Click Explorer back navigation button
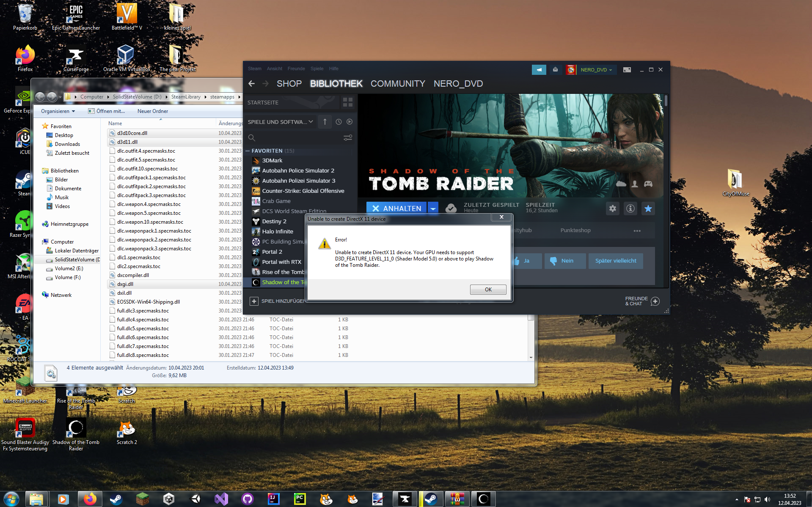 40,97
